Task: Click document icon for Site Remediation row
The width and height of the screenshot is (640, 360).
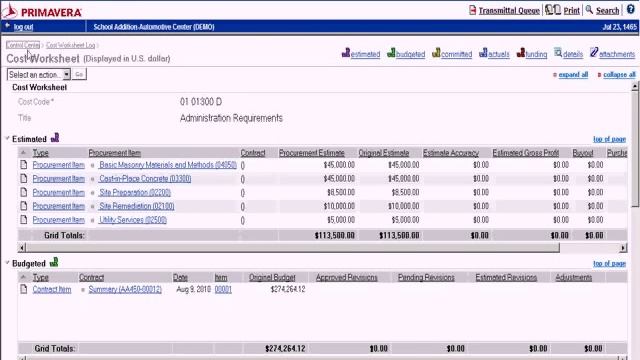Action: 24,206
